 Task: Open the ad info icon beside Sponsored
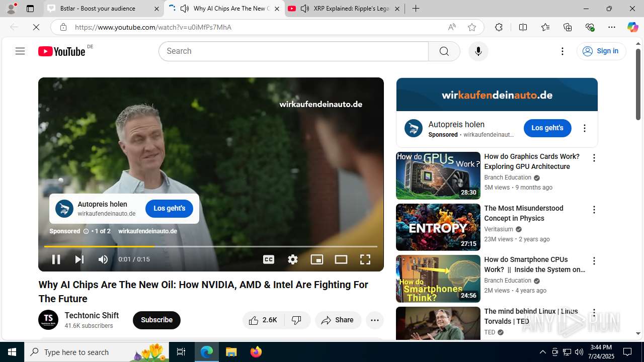86,231
